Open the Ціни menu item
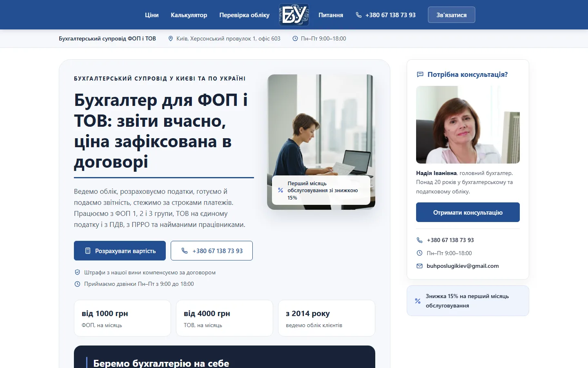Viewport: 588px width, 368px height. click(x=151, y=15)
